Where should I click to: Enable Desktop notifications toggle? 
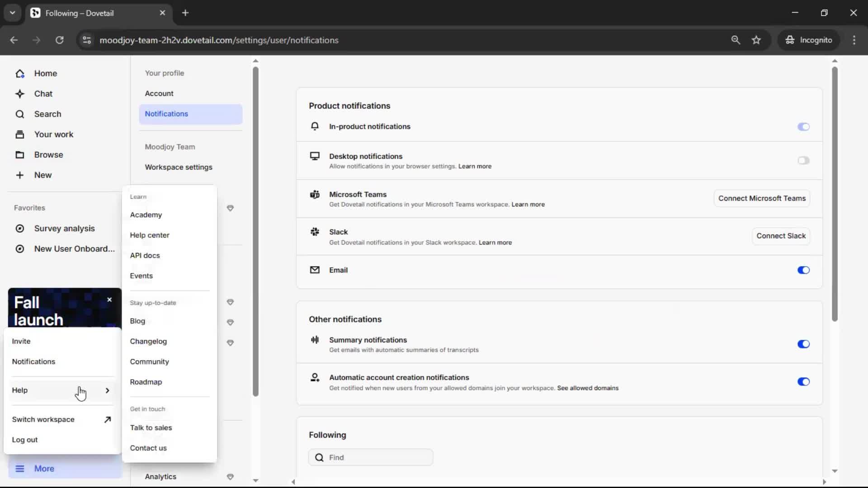point(803,160)
